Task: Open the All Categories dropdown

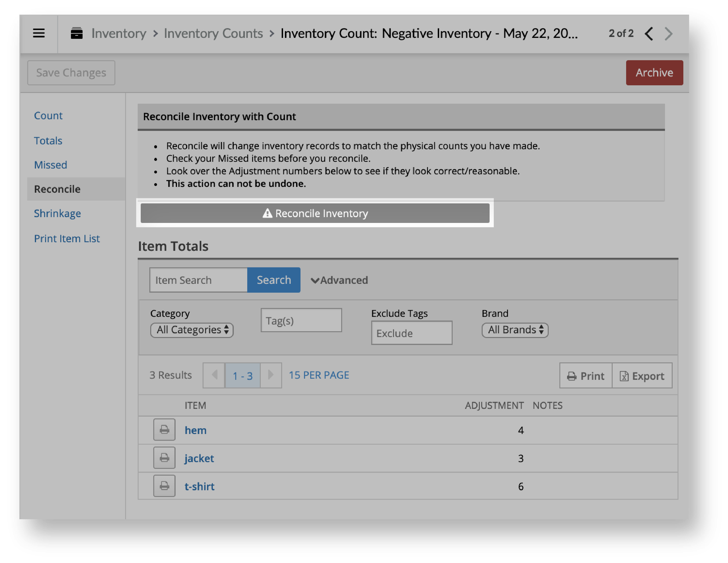Action: click(x=192, y=330)
